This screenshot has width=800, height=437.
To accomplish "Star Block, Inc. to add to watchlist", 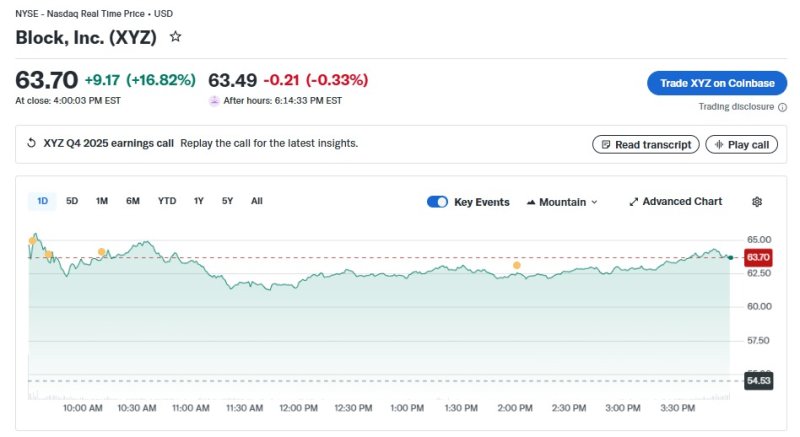I will (x=176, y=36).
